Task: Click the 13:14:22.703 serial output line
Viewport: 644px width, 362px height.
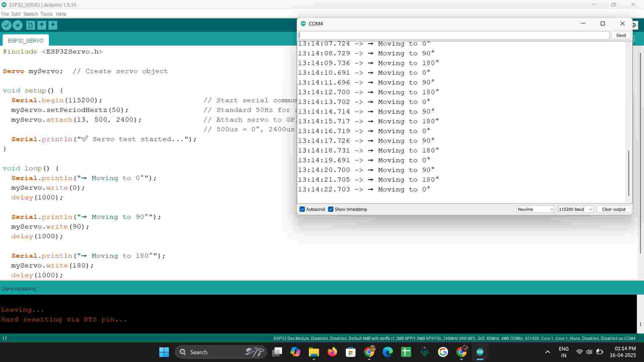Action: pos(364,189)
